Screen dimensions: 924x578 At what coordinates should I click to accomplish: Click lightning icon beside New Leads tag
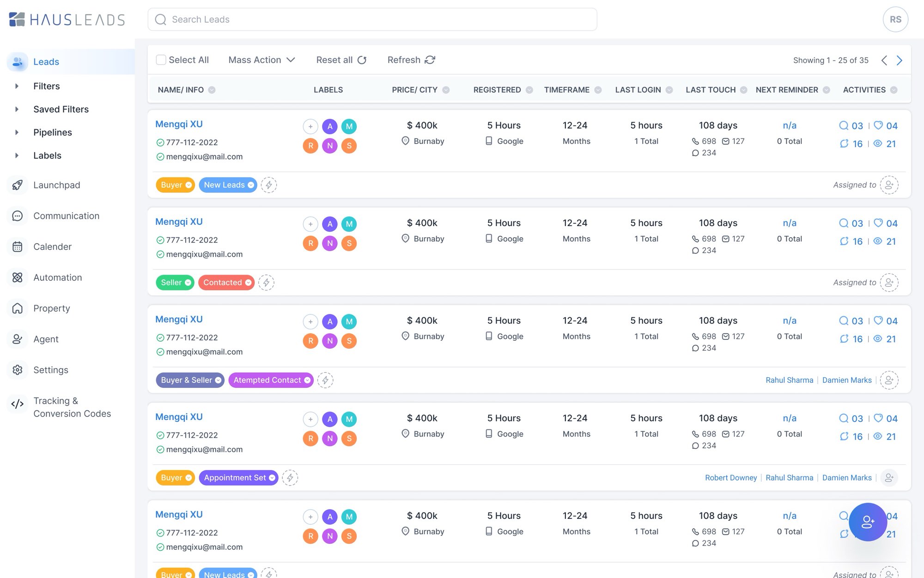269,185
